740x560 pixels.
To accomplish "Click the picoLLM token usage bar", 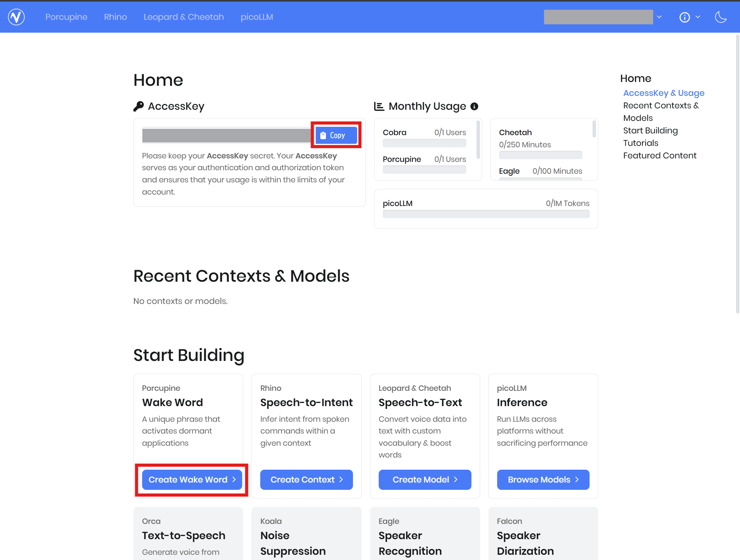I will click(x=486, y=214).
